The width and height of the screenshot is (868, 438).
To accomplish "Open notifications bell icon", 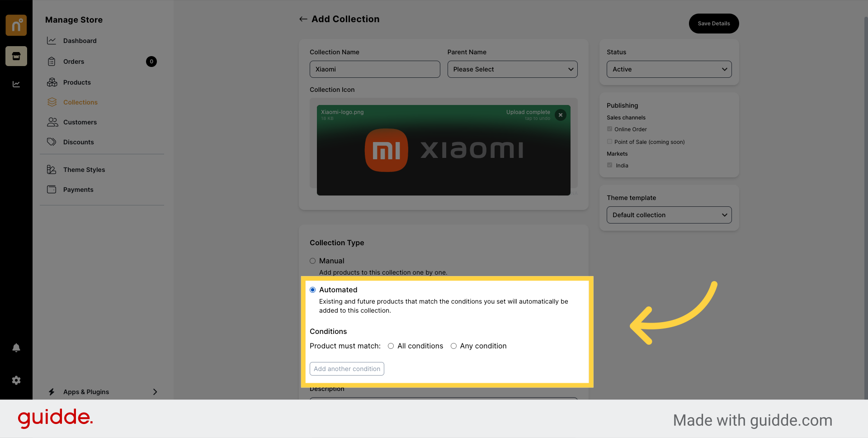I will (x=16, y=348).
